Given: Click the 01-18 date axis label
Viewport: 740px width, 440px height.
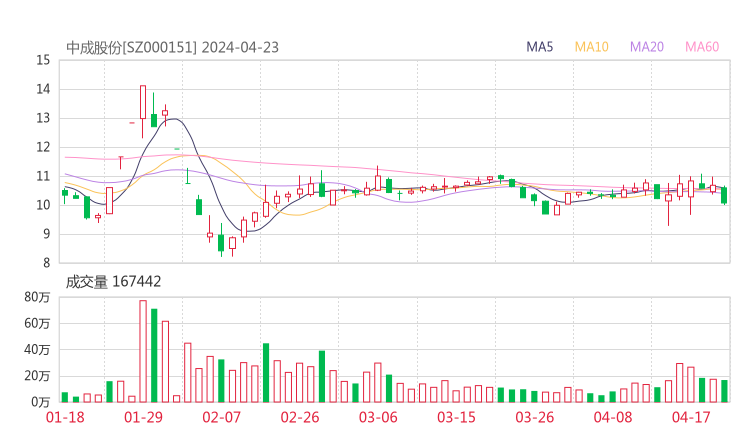Looking at the screenshot, I should pyautogui.click(x=65, y=417).
